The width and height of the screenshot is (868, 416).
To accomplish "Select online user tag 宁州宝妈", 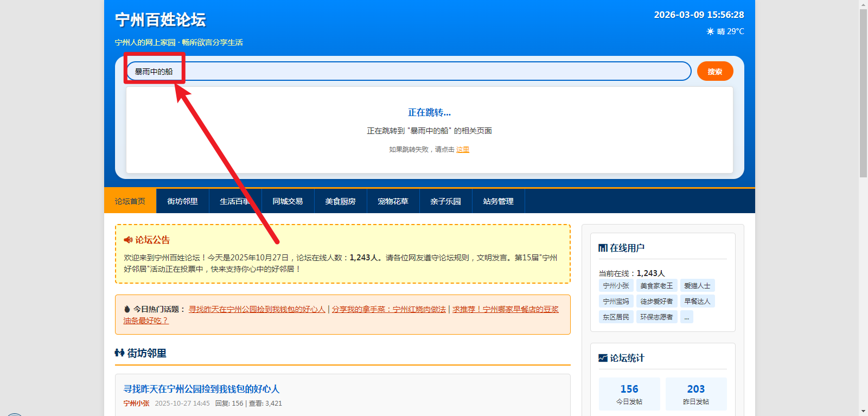I will pyautogui.click(x=616, y=301).
